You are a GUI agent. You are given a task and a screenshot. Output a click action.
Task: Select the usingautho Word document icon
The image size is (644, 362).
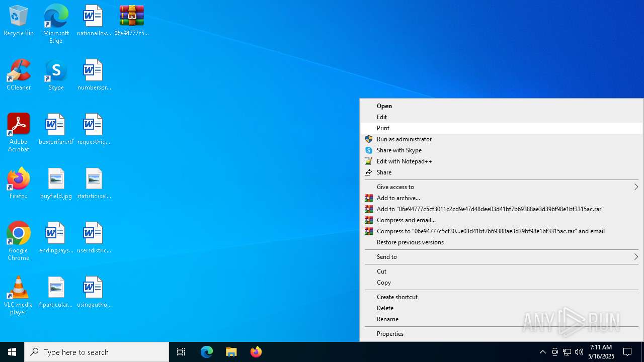point(94,293)
